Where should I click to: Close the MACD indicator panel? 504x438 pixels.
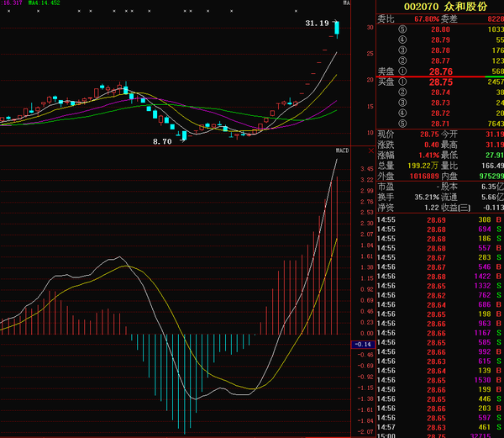point(371,150)
